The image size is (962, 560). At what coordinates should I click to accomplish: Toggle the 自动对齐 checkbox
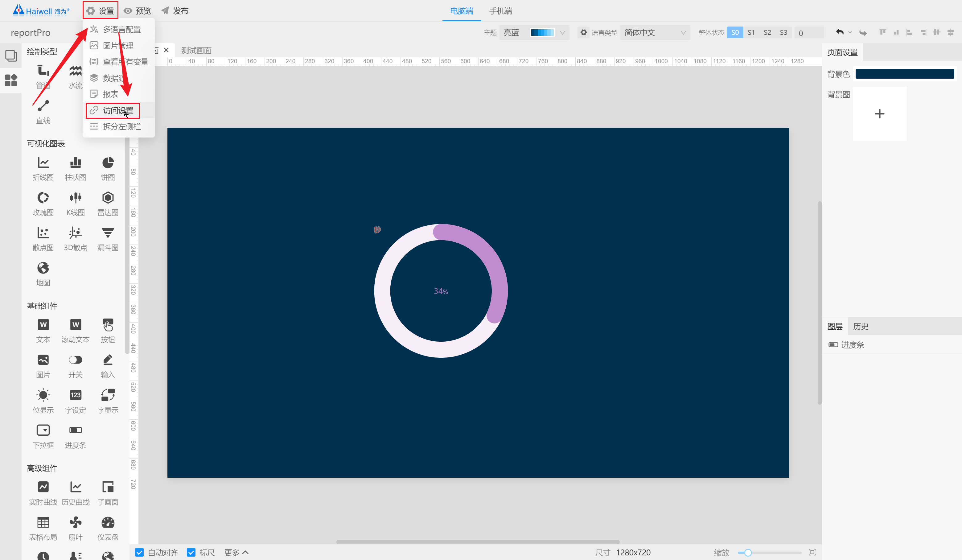coord(139,552)
